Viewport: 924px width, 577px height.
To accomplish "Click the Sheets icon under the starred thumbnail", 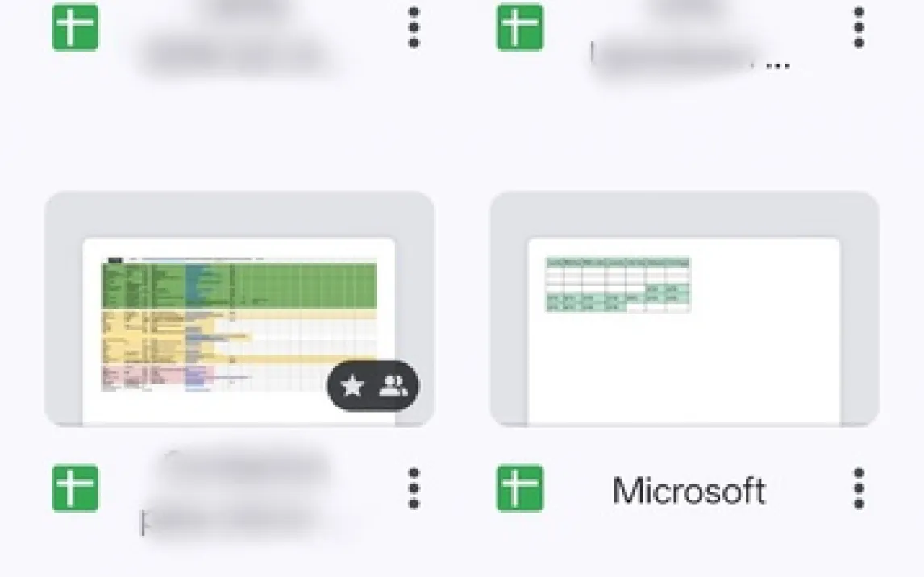I will point(75,488).
